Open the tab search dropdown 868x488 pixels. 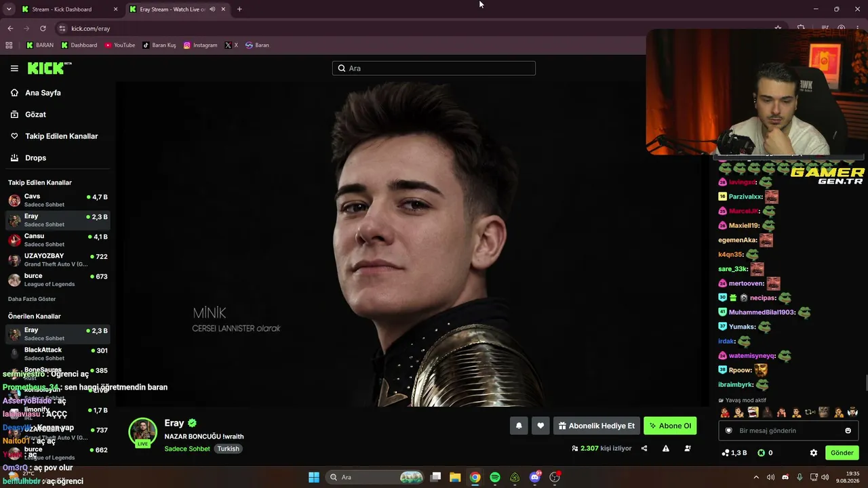coord(9,9)
